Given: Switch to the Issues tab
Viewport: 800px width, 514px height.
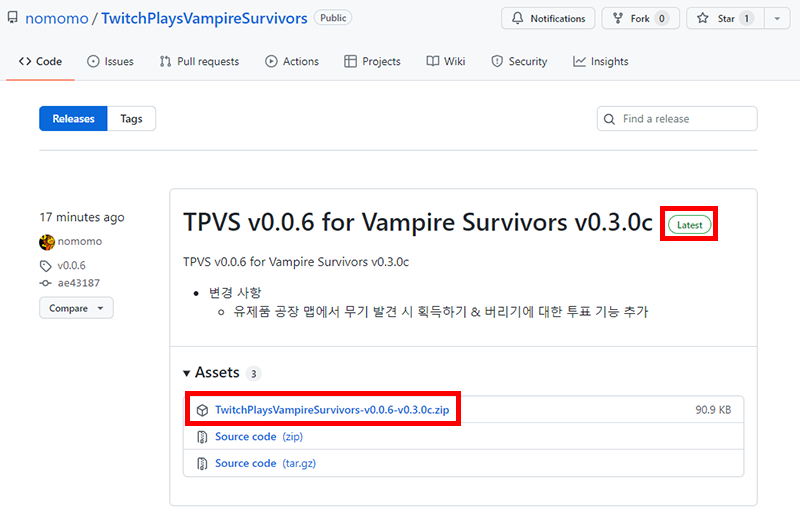Looking at the screenshot, I should 110,61.
